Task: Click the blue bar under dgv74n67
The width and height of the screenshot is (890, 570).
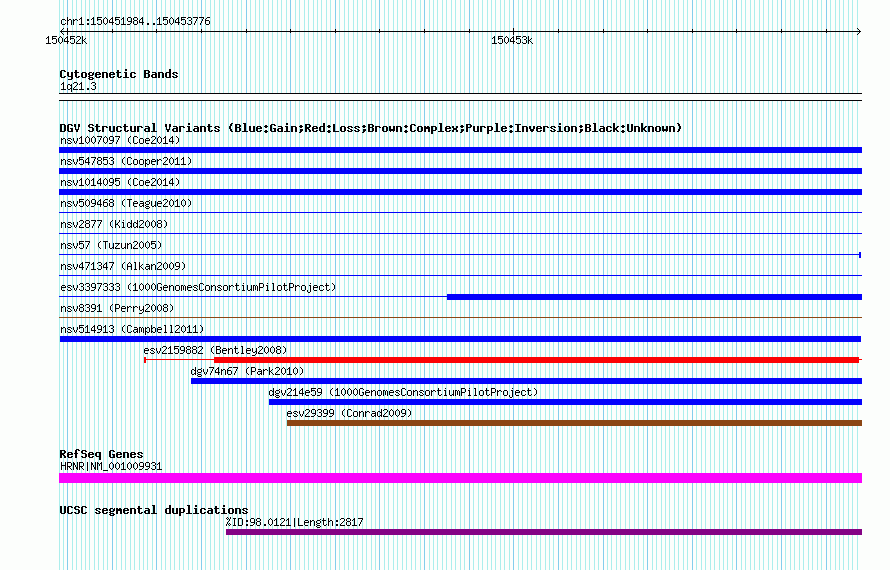Action: tap(526, 381)
